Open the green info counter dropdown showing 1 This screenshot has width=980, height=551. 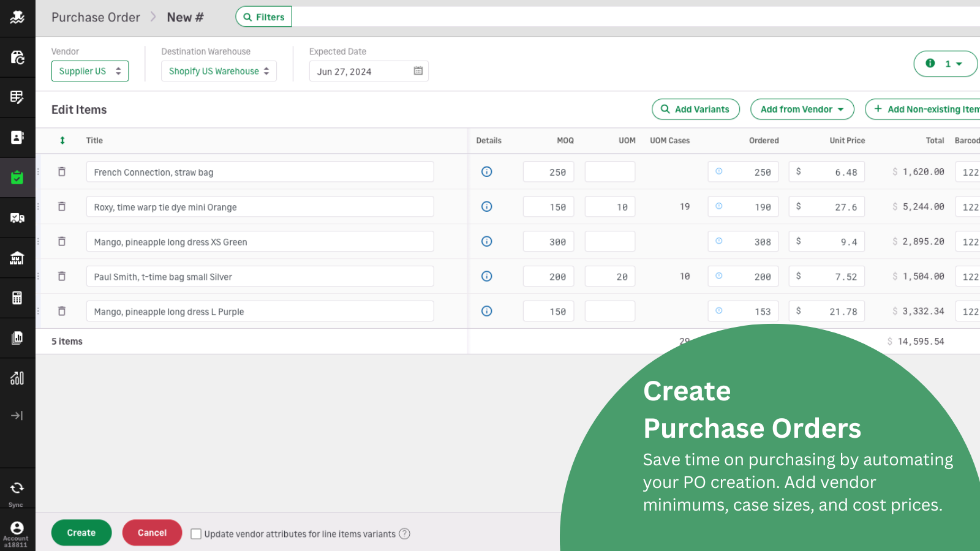coord(946,64)
